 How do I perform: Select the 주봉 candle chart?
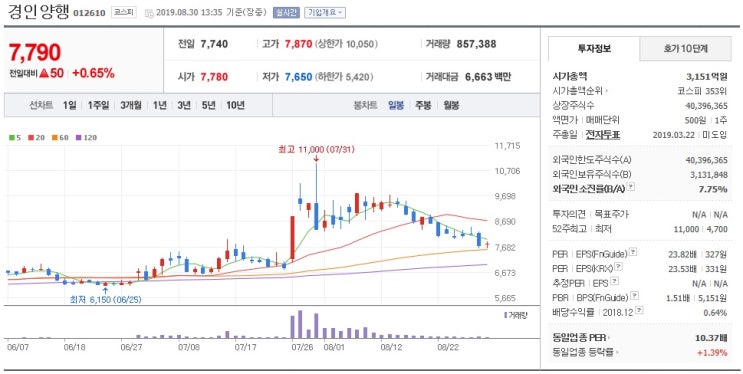click(x=423, y=105)
